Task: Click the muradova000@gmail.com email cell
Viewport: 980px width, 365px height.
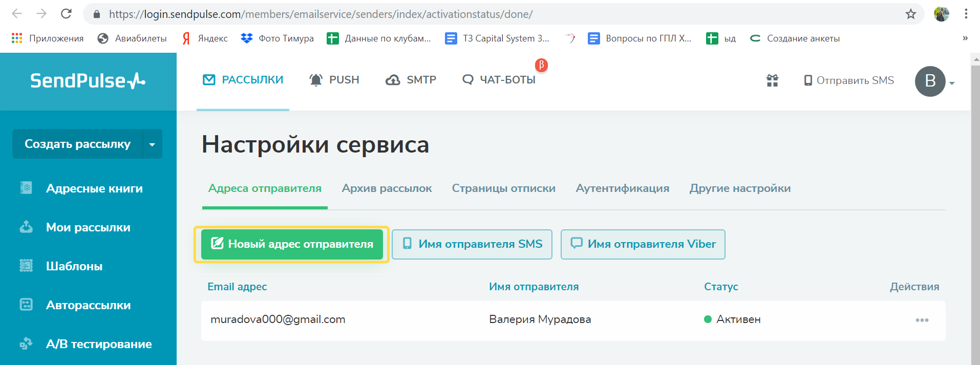Action: pos(278,319)
